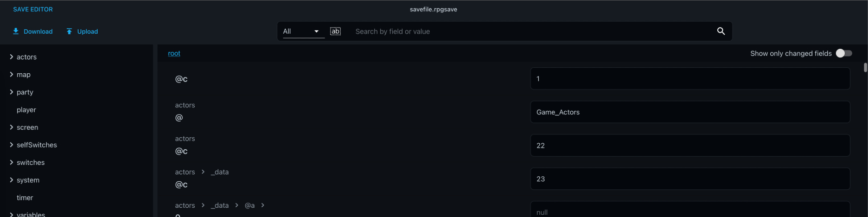Enable Show only changed fields switch
Viewport: 868px width, 217px height.
point(844,53)
